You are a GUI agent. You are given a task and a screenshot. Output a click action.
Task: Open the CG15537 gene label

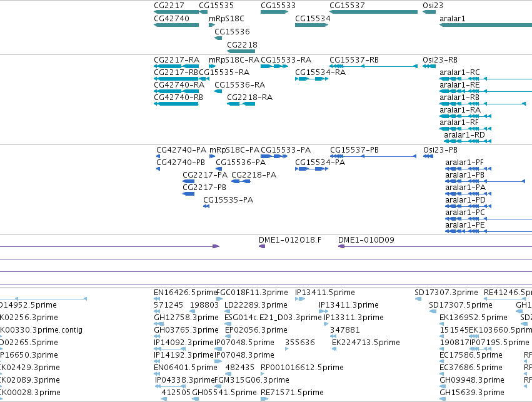pyautogui.click(x=347, y=6)
